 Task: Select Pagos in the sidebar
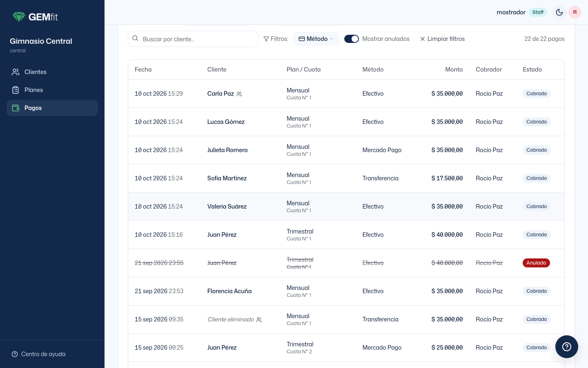[x=52, y=108]
